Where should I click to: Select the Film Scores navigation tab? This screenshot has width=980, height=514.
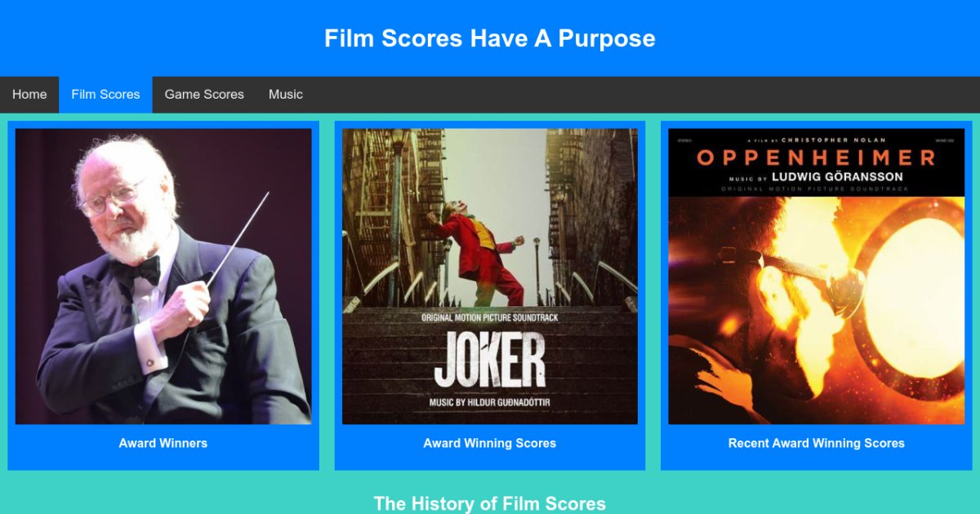click(105, 95)
